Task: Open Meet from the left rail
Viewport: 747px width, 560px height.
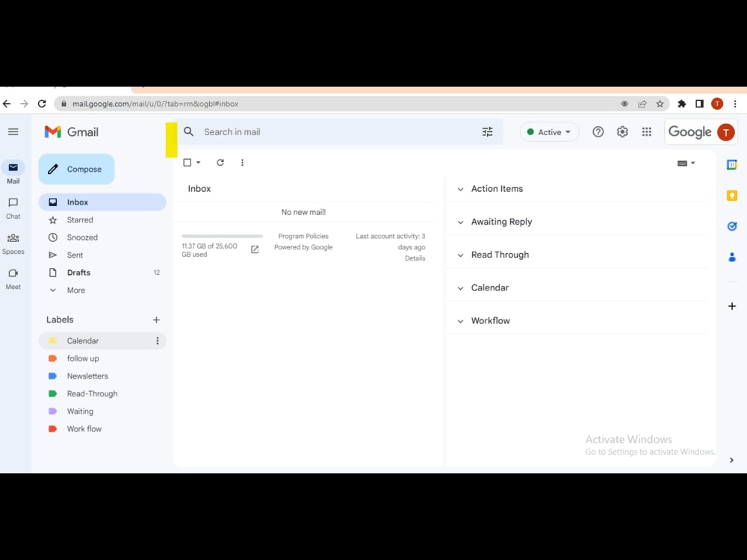Action: tap(13, 279)
